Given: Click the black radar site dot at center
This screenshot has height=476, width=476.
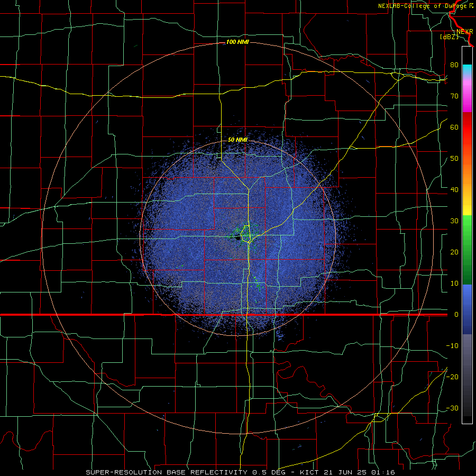Looking at the screenshot, I should click(237, 239).
